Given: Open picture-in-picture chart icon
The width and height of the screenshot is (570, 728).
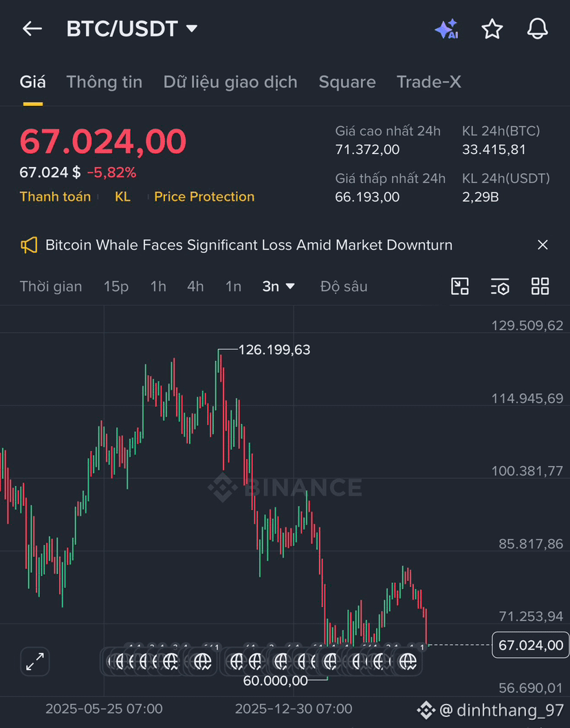Looking at the screenshot, I should (460, 287).
